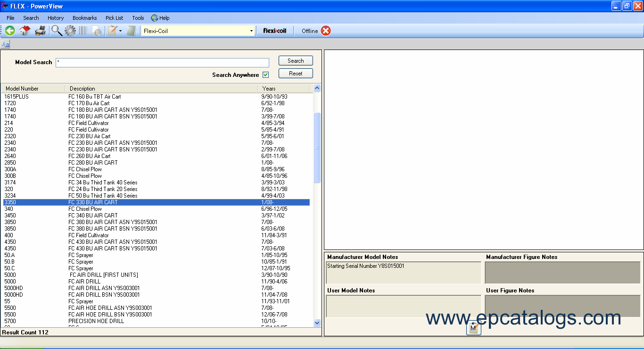The width and height of the screenshot is (644, 349).
Task: Toggle the Search Anywhere checkbox
Action: 266,75
